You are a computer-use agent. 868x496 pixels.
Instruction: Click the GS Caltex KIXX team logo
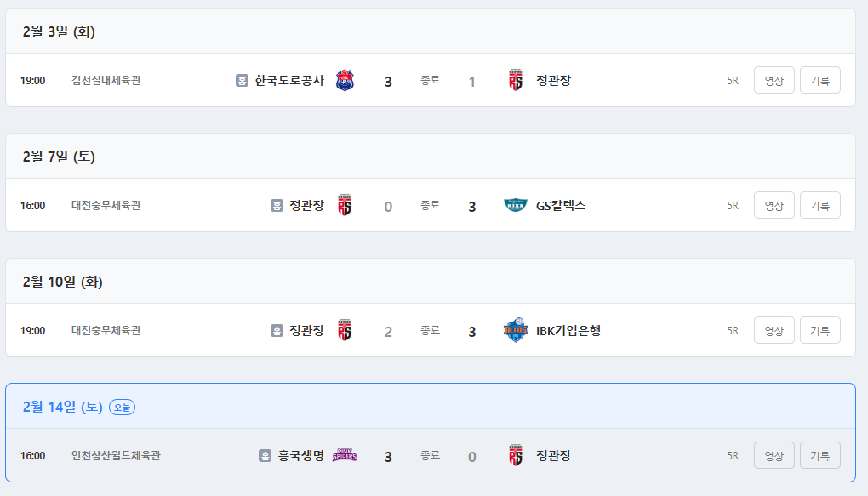[x=516, y=206]
